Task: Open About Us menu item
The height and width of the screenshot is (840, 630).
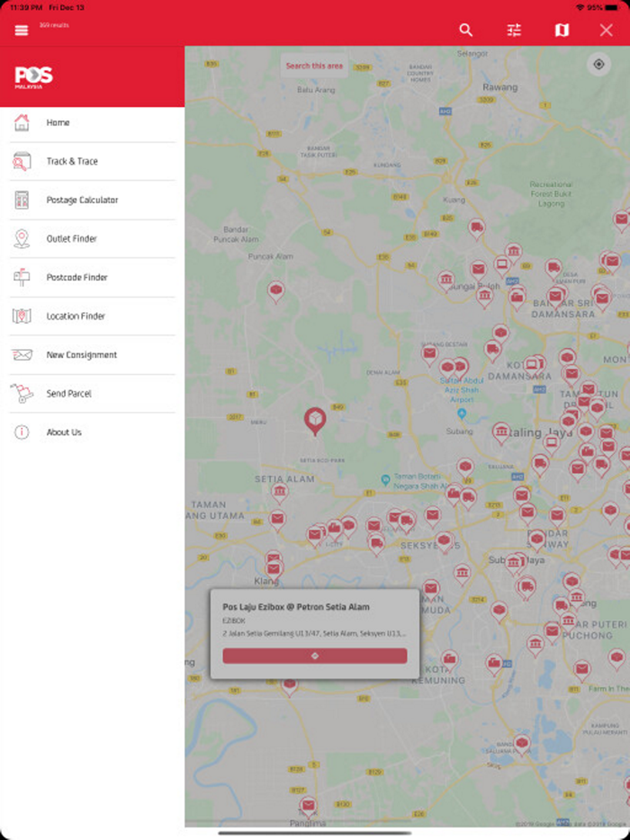Action: point(92,433)
